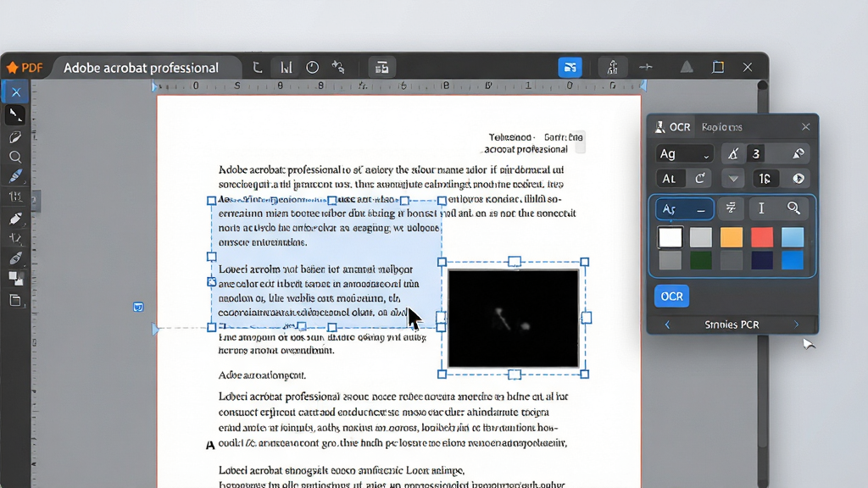This screenshot has height=488, width=868.
Task: Select the white marker tool in left toolbar
Action: pos(15,219)
